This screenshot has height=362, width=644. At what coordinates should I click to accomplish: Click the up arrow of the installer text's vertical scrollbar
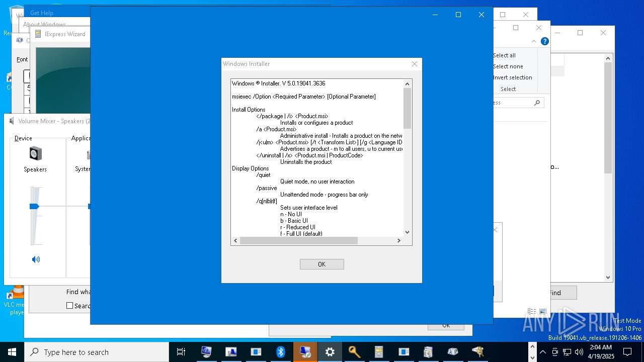click(x=408, y=83)
